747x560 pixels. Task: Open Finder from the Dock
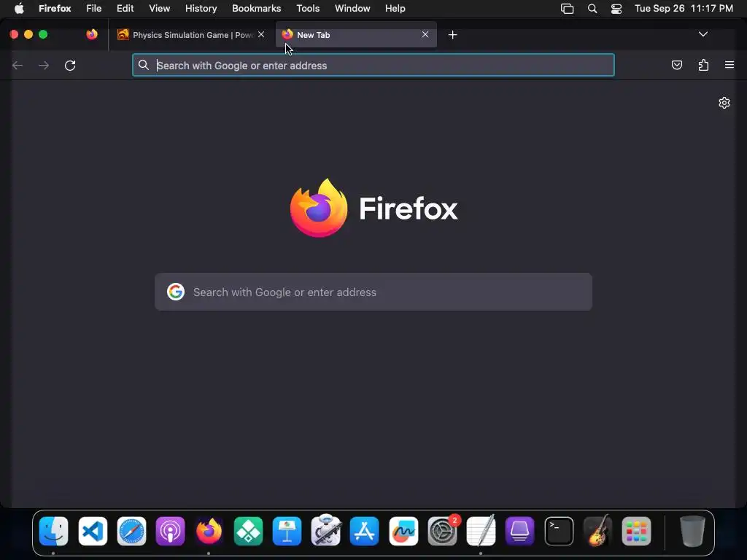[53, 531]
